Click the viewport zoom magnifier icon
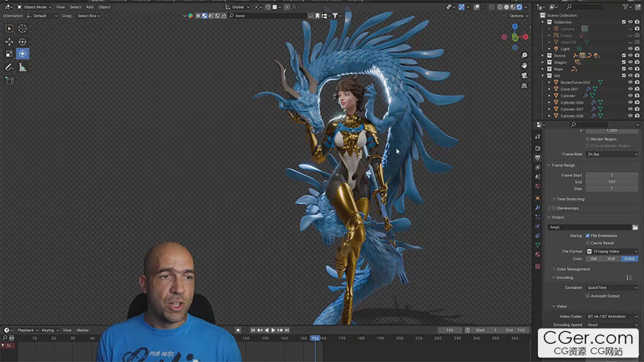 tap(524, 56)
